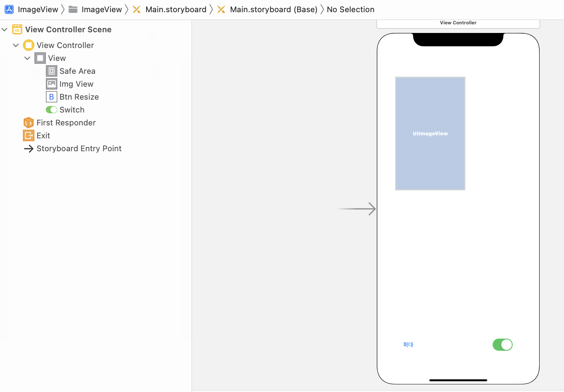The height and width of the screenshot is (392, 564).
Task: Click the Safe Area icon
Action: tap(52, 71)
